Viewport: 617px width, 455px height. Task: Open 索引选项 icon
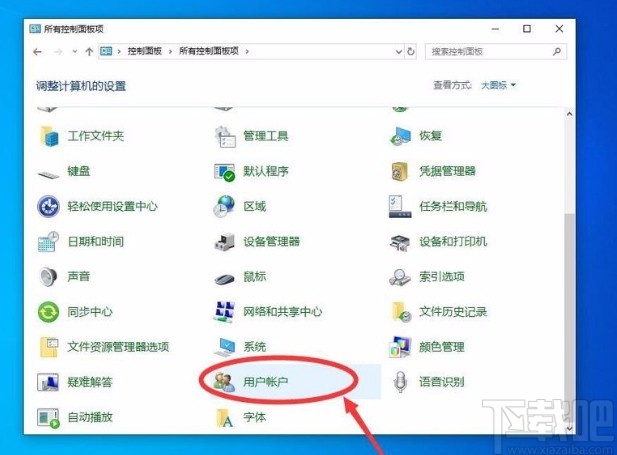[400, 277]
